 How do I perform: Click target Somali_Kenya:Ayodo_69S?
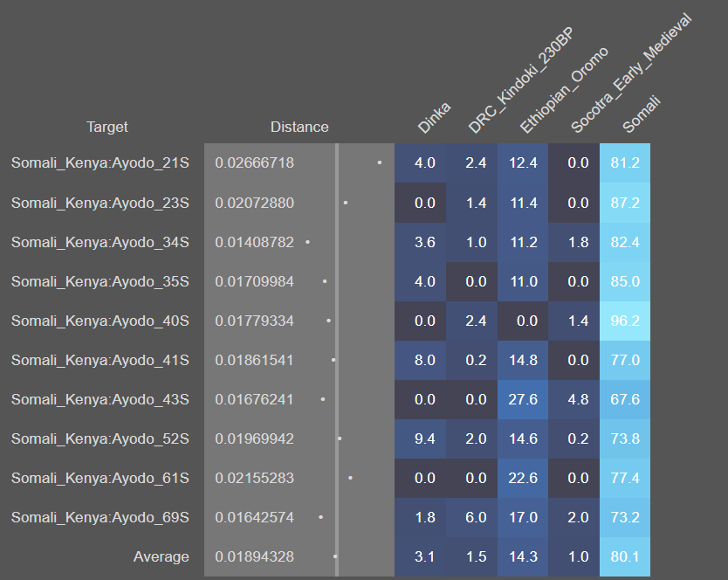tap(100, 517)
